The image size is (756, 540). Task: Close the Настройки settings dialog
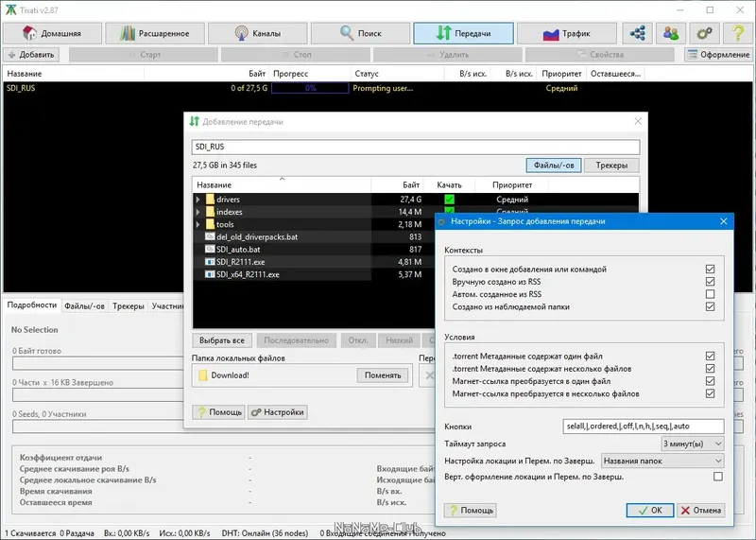[723, 221]
